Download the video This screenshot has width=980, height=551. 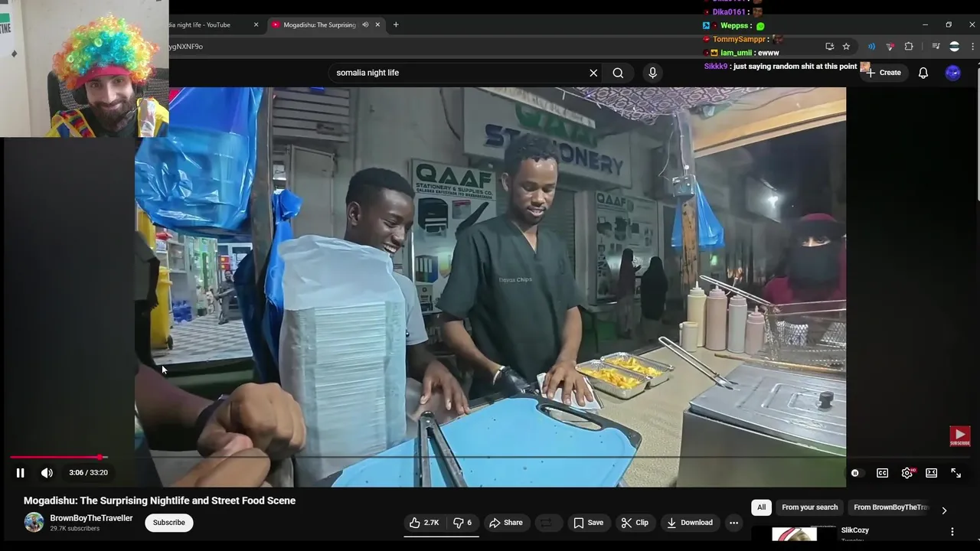tap(689, 523)
